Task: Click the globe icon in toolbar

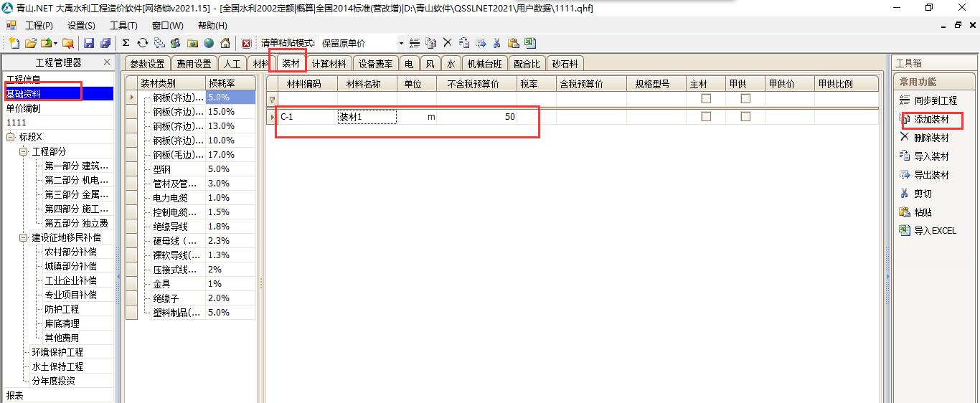Action: click(208, 43)
